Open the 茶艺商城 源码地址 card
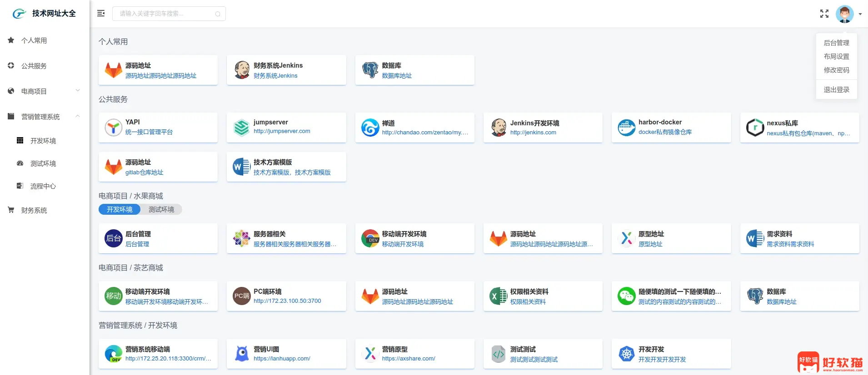The width and height of the screenshot is (868, 375). point(414,296)
